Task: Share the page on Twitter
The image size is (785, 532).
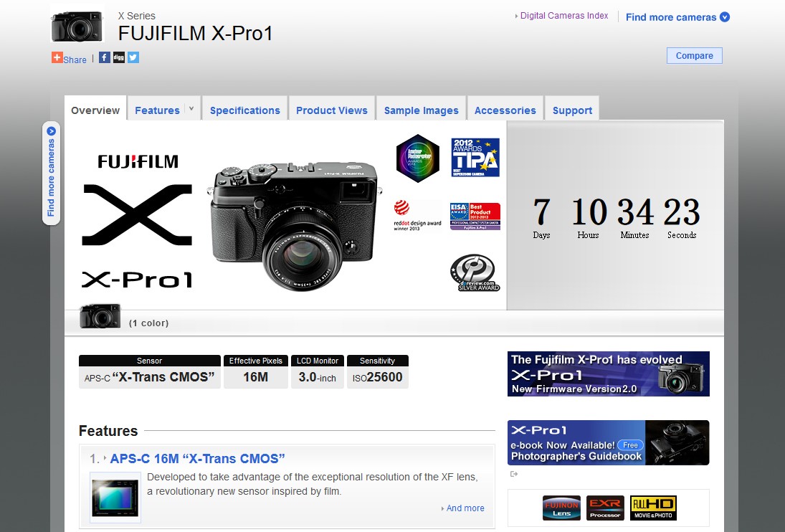Action: 133,57
